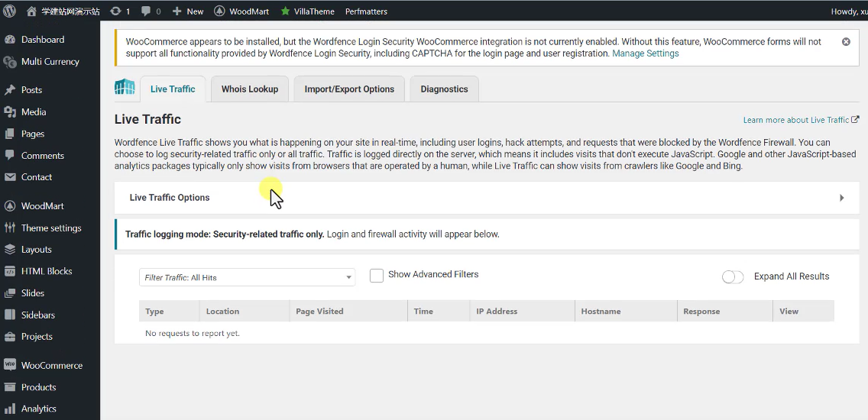
Task: Click the Dashboard sidebar icon
Action: point(9,39)
